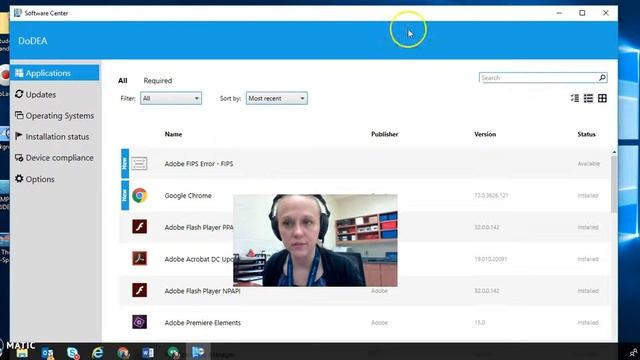The width and height of the screenshot is (640, 360).
Task: Open the Adobe Acrobat DC Update entry
Action: [x=199, y=259]
